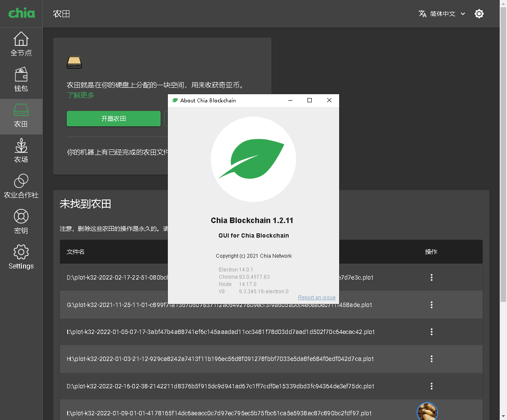This screenshot has height=420, width=507.
Task: Click the leaf icon in About title bar
Action: [x=175, y=101]
